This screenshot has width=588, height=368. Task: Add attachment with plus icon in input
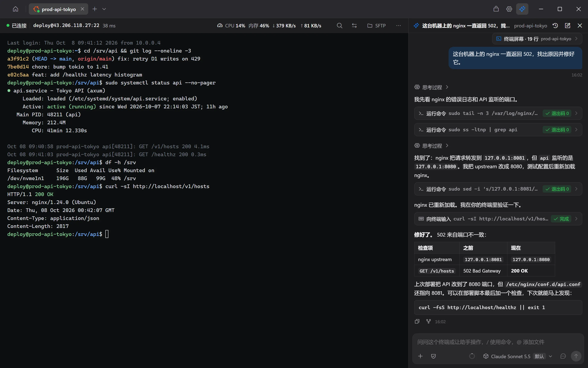click(x=420, y=356)
